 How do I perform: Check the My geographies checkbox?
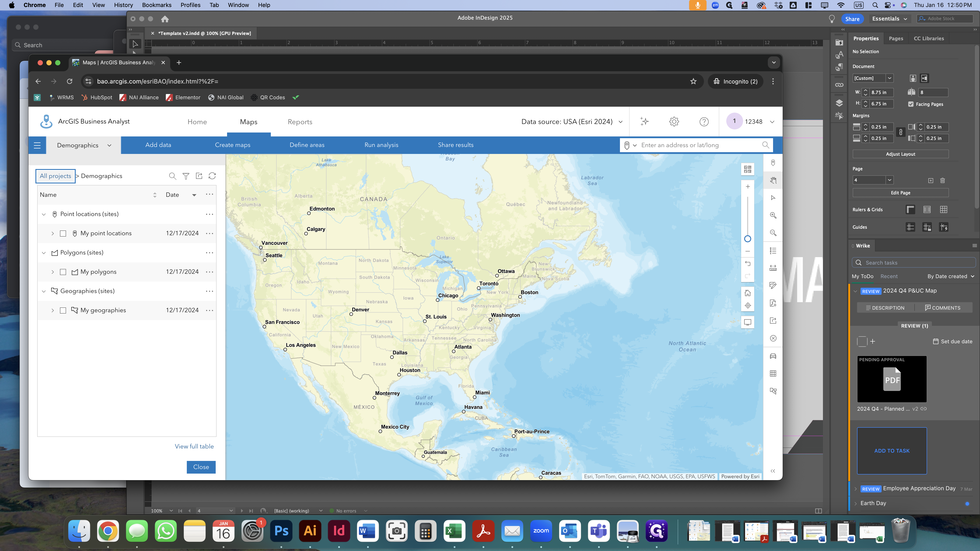tap(63, 310)
